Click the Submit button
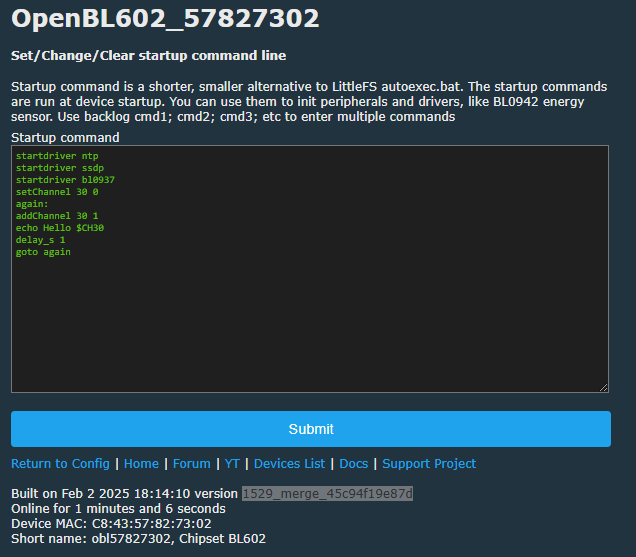This screenshot has height=557, width=636. (x=311, y=429)
